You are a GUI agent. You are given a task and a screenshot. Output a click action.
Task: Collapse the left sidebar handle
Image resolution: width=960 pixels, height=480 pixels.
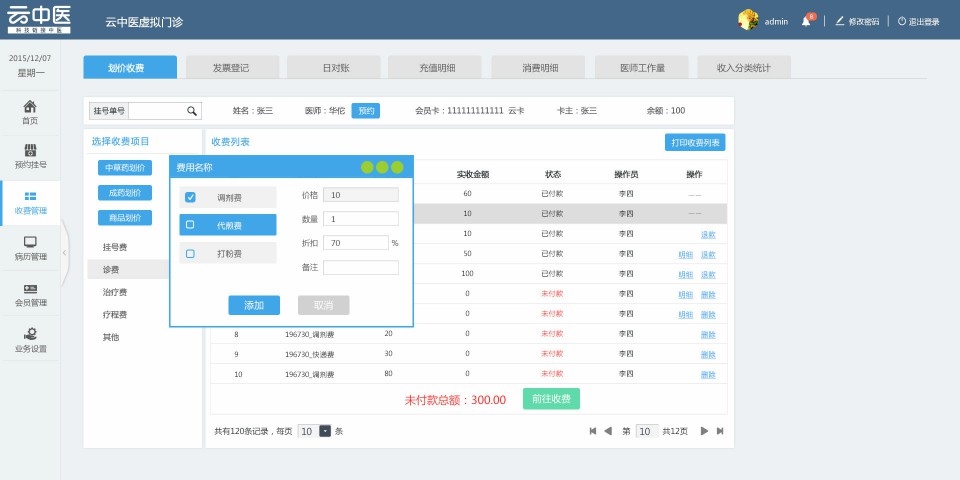coord(64,252)
